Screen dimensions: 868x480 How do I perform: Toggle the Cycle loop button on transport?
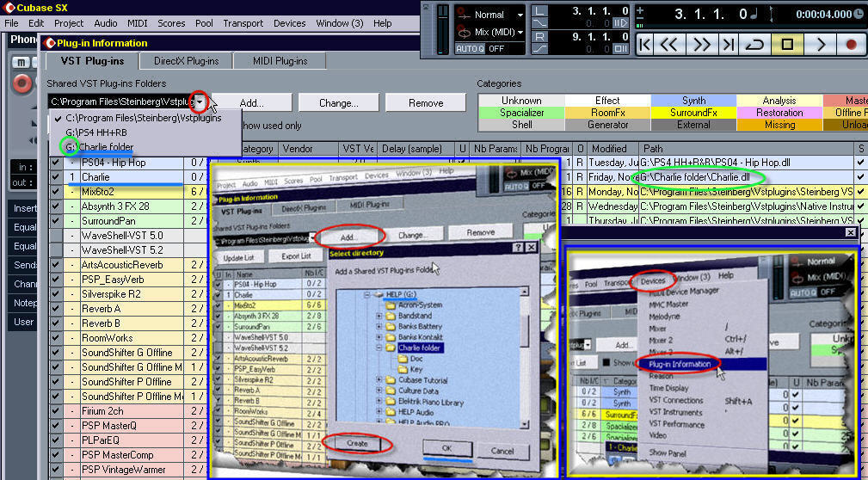[755, 44]
